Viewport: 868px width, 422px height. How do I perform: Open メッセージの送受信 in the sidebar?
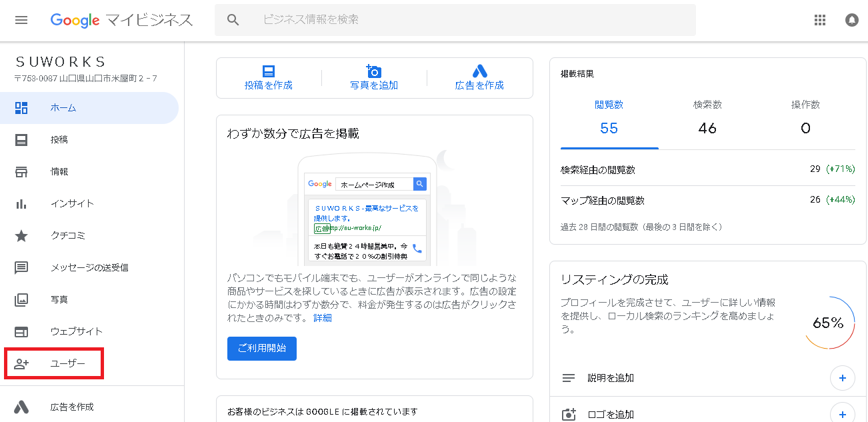(x=89, y=268)
